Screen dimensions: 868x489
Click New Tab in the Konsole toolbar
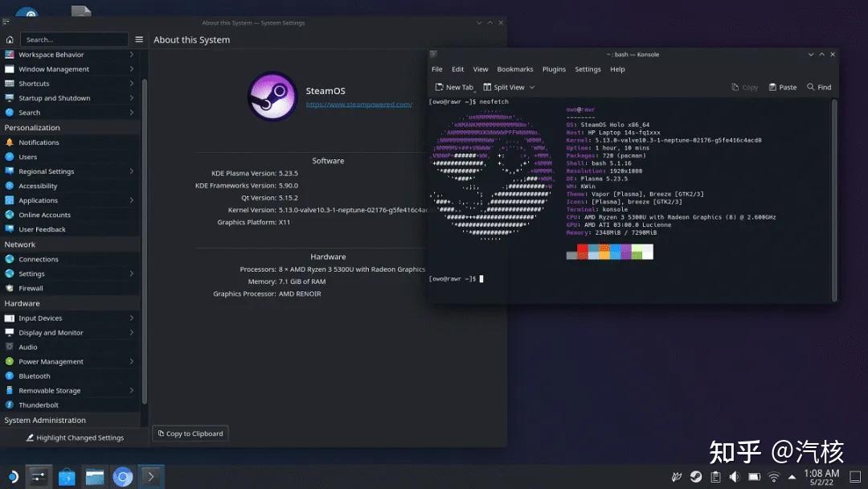pos(454,87)
